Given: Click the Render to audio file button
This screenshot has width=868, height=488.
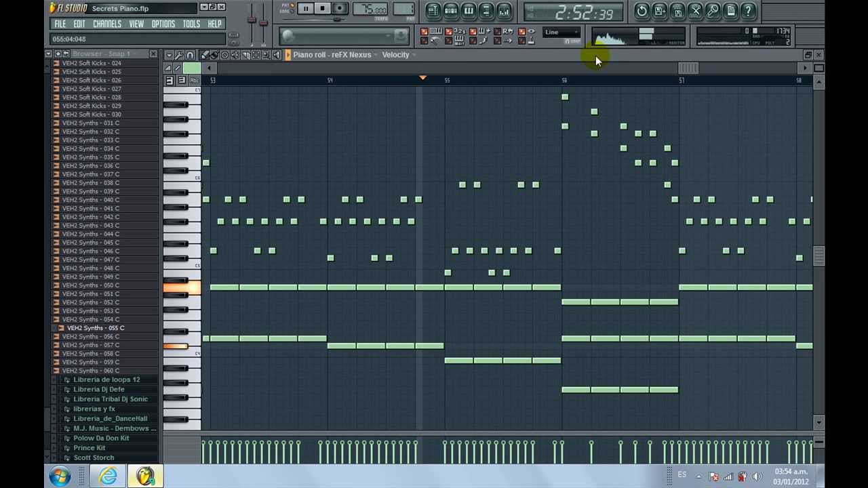Looking at the screenshot, I should tap(677, 11).
